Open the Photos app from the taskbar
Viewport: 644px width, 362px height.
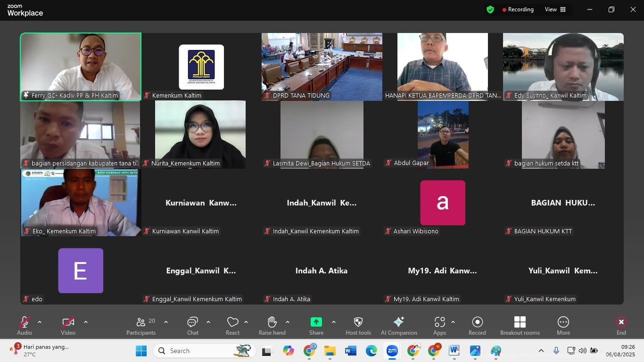coord(475,351)
